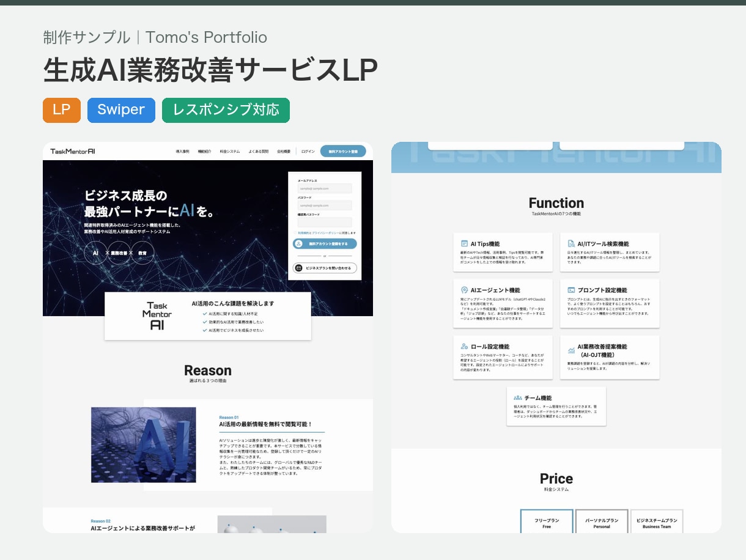Image resolution: width=746 pixels, height=560 pixels.
Task: Click the ビジネスプランを問い合わせる button
Action: (325, 268)
